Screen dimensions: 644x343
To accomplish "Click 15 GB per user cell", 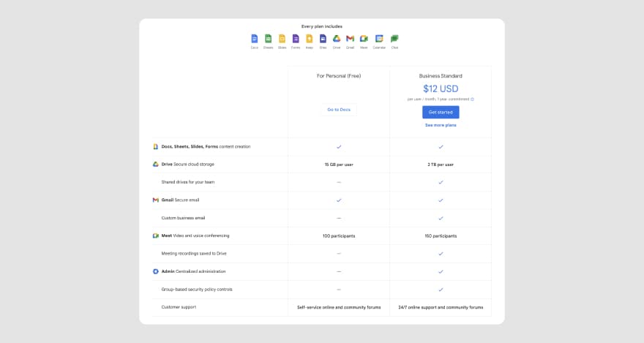I will pyautogui.click(x=339, y=165).
